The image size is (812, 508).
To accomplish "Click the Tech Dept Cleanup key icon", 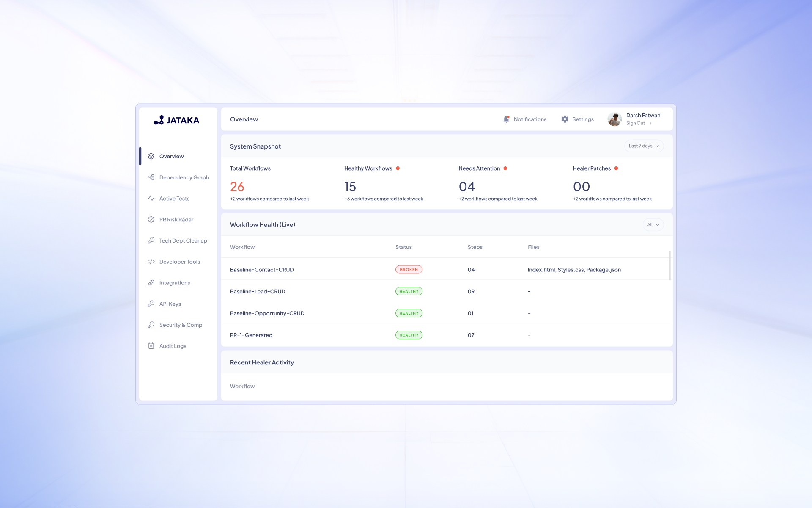I will point(151,240).
